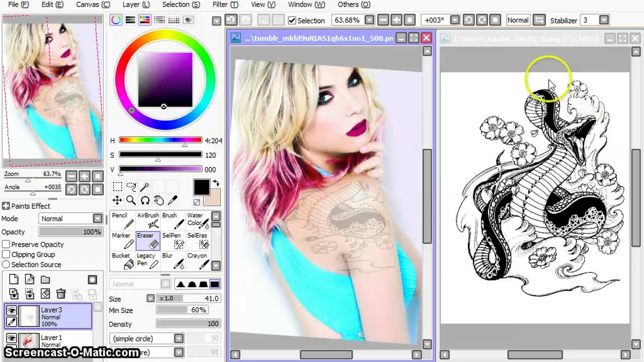
Task: Activate the eyedropper color picker
Action: (173, 201)
